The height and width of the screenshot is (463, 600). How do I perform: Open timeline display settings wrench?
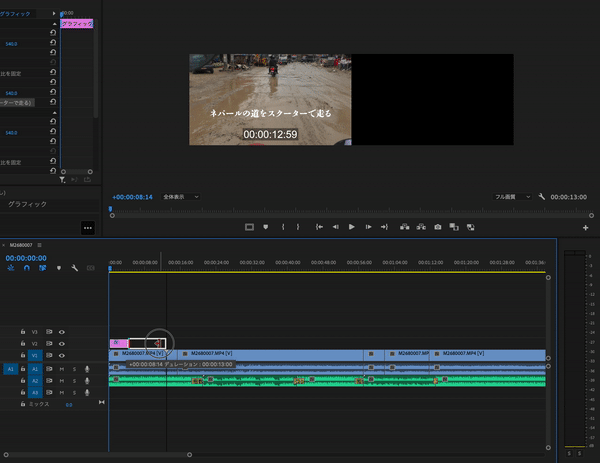pyautogui.click(x=75, y=268)
